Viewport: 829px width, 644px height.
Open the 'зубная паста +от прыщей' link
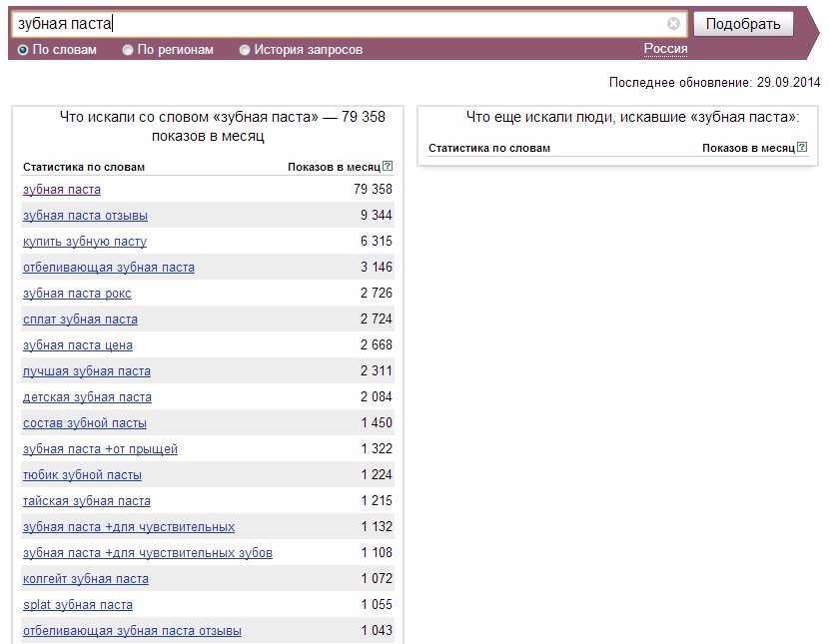[101, 448]
